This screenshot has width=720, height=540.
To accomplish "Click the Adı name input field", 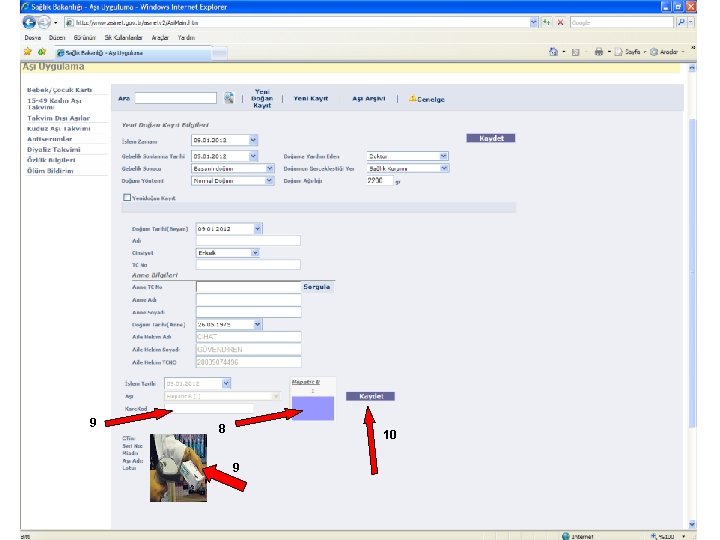I will tap(248, 241).
